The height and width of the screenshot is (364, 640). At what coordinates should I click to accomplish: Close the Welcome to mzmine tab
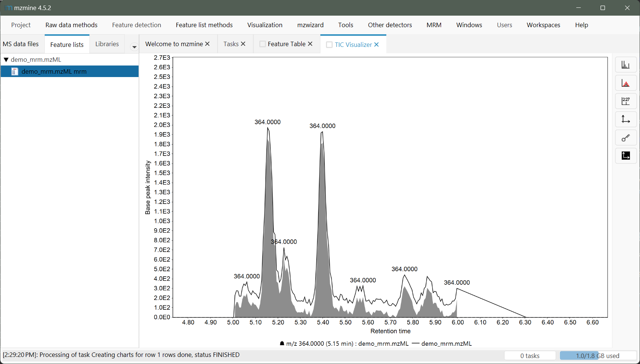click(207, 44)
